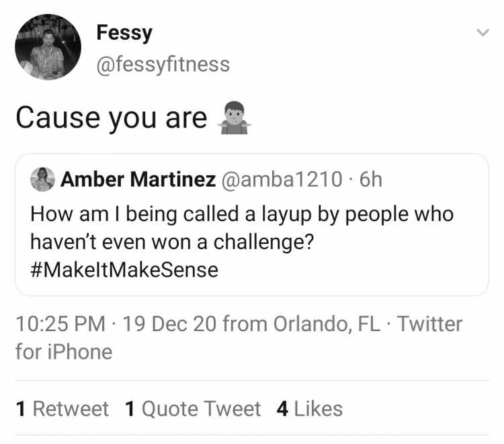Open the @fessyfitness handle
The height and width of the screenshot is (444, 504).
[163, 64]
